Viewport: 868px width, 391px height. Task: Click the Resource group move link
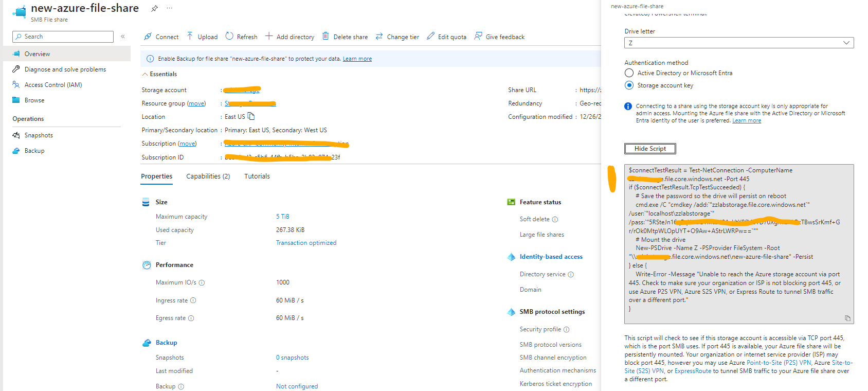pos(196,103)
